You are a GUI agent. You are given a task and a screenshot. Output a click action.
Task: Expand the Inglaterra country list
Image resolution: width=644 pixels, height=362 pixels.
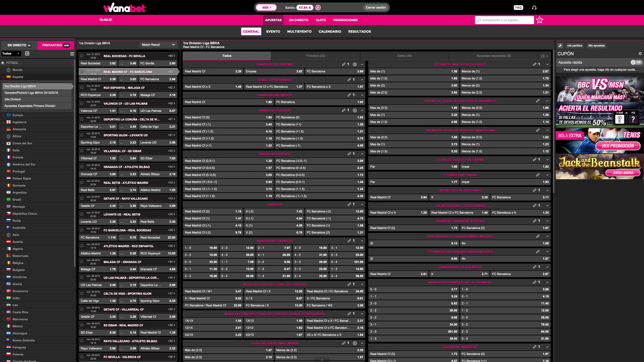click(x=19, y=122)
